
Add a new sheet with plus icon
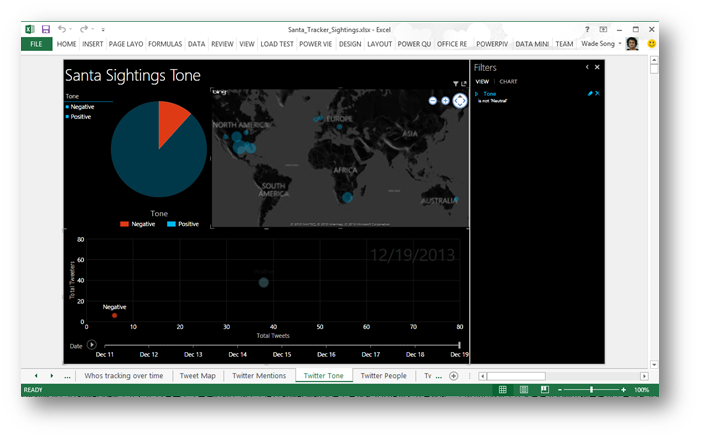(453, 376)
